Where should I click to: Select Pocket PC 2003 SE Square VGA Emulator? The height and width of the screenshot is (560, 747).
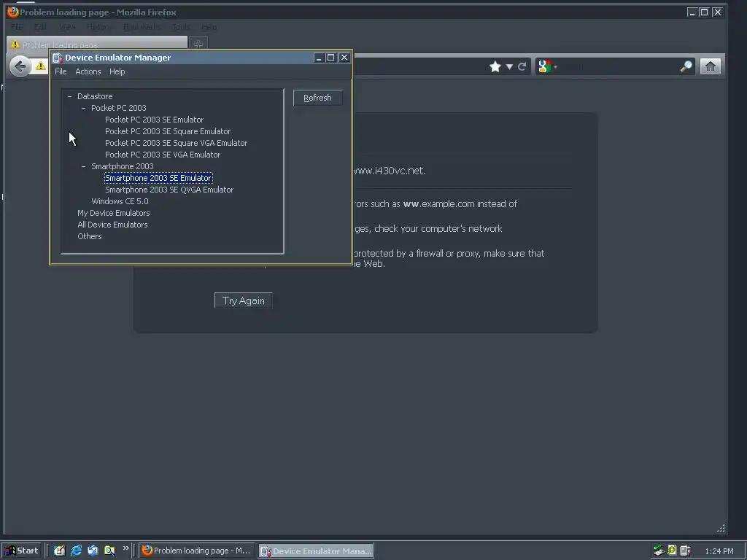point(177,143)
